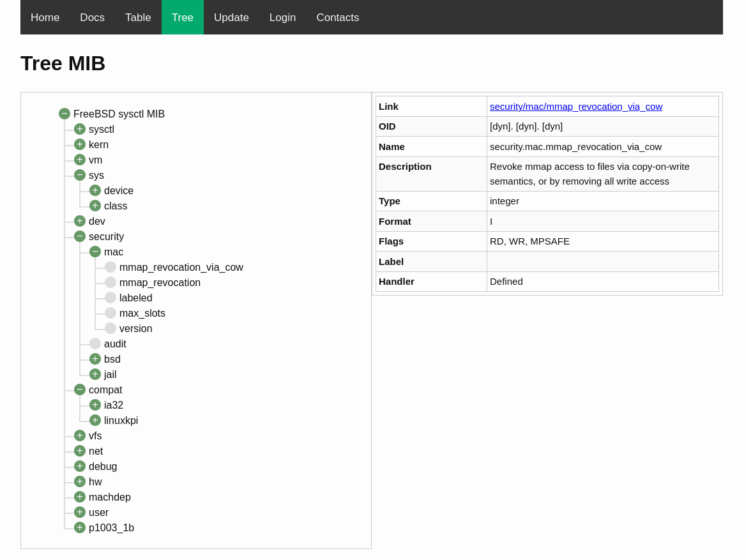
Task: Select the version tree leaf under mac
Action: coord(135,328)
